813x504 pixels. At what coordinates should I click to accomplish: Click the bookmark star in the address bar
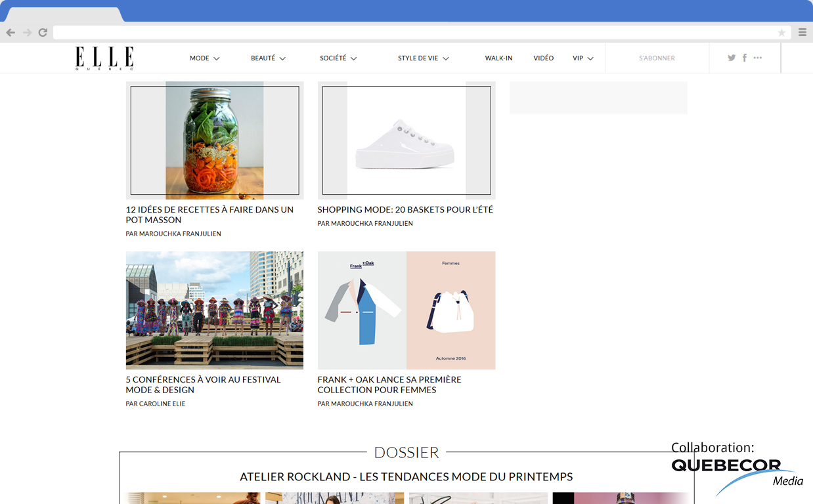(781, 32)
